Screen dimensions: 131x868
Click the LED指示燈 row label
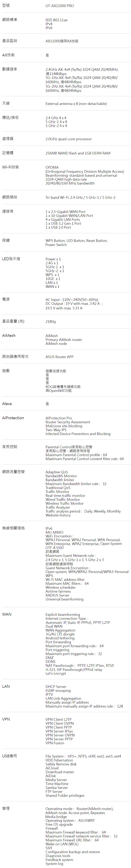(x=11, y=259)
